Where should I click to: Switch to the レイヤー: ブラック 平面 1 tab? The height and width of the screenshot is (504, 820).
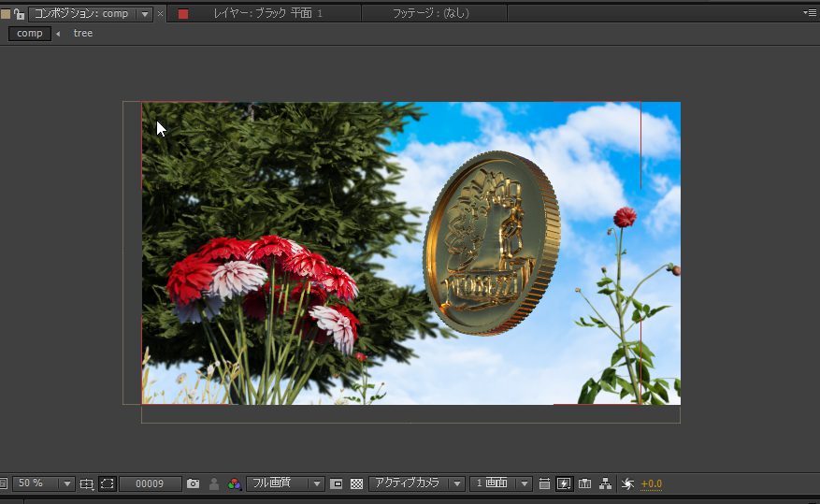coord(267,14)
